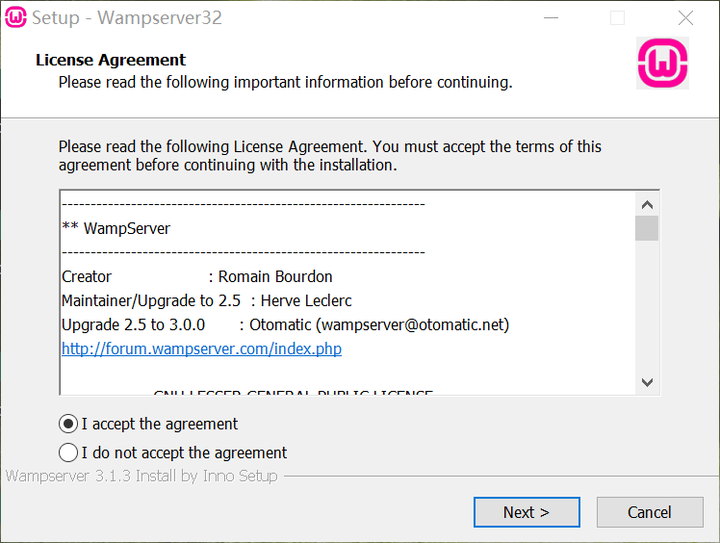Click the "Creator : Romain Bourdon" line
This screenshot has width=720, height=543.
click(x=196, y=276)
